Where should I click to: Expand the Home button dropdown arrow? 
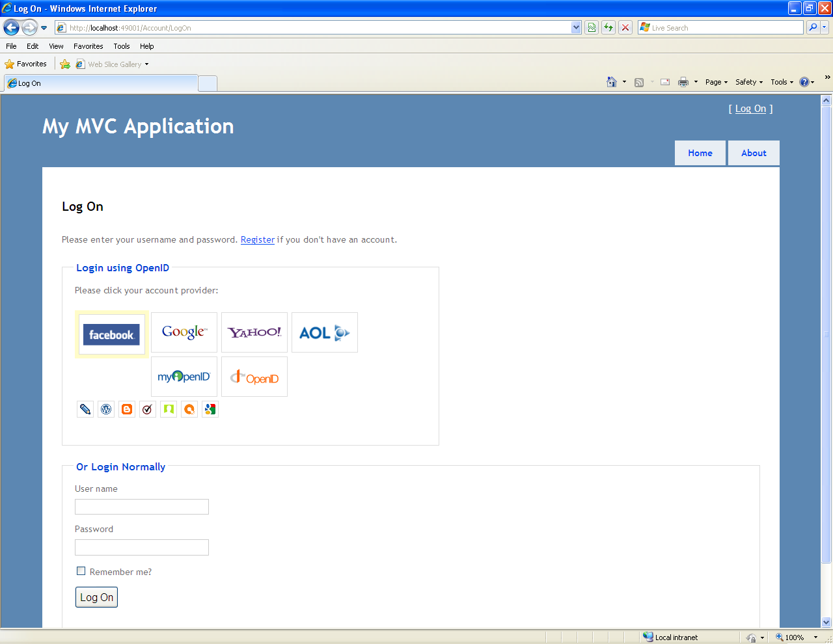(x=624, y=82)
